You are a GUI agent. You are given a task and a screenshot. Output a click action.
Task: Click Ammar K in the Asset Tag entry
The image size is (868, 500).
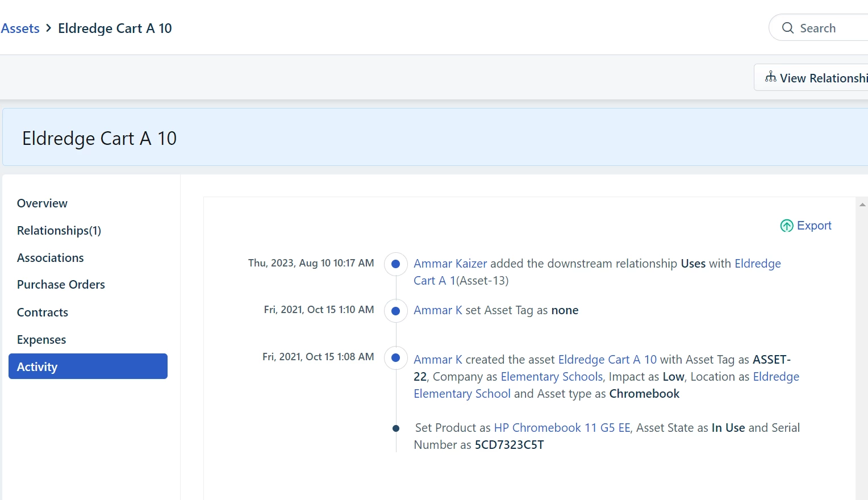(x=438, y=310)
